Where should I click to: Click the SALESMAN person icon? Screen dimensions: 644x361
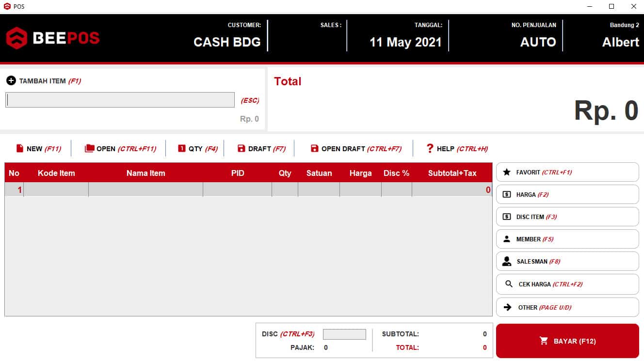[507, 261]
